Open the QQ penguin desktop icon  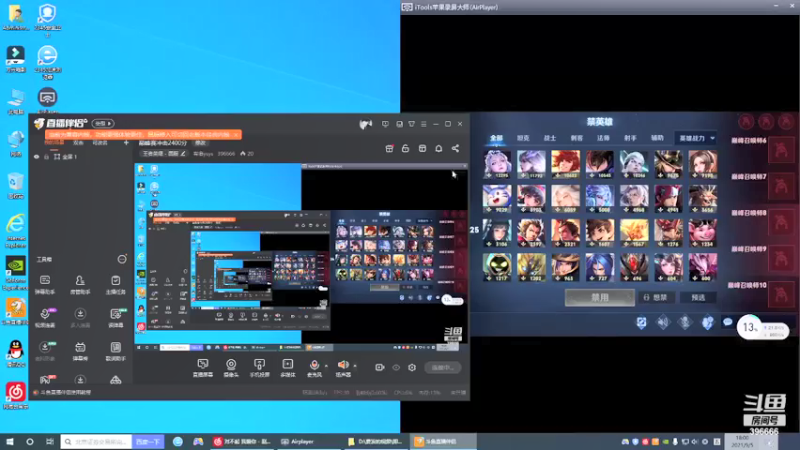16,354
